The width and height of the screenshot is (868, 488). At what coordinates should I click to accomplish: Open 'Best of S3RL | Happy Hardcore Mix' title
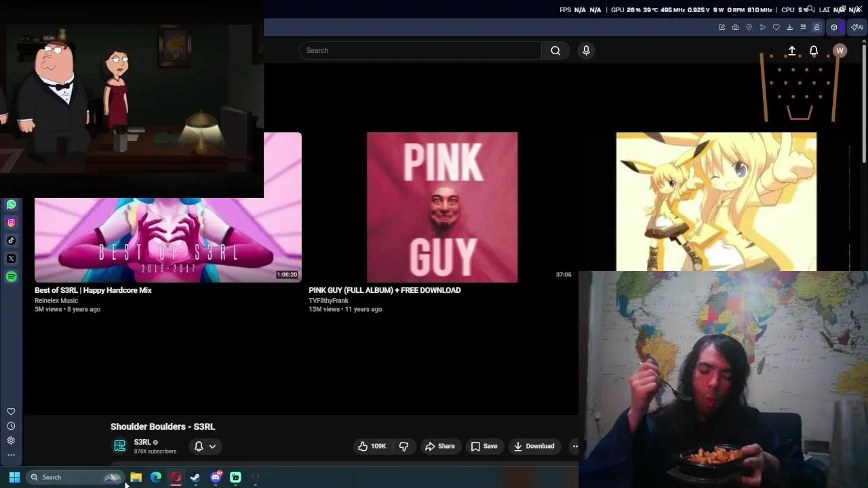[93, 290]
